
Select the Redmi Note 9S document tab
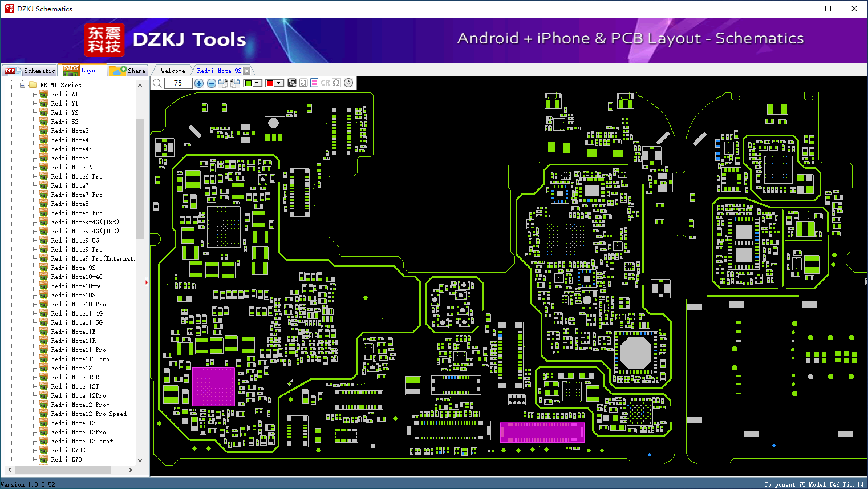[x=219, y=71]
